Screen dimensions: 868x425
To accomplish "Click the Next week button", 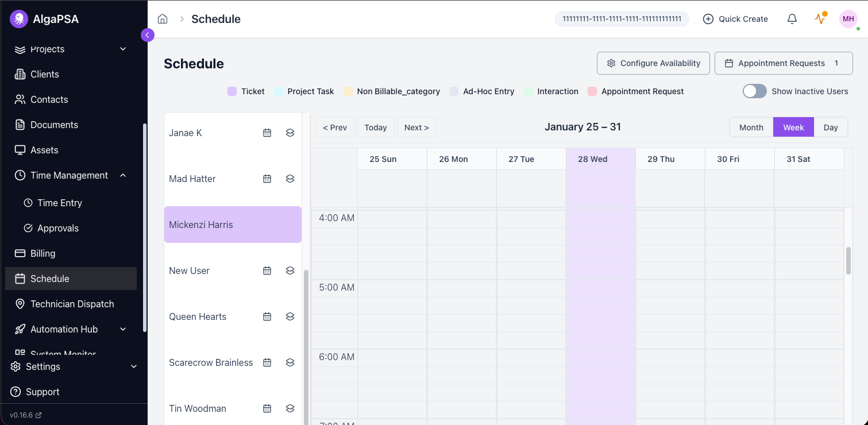I will point(416,127).
